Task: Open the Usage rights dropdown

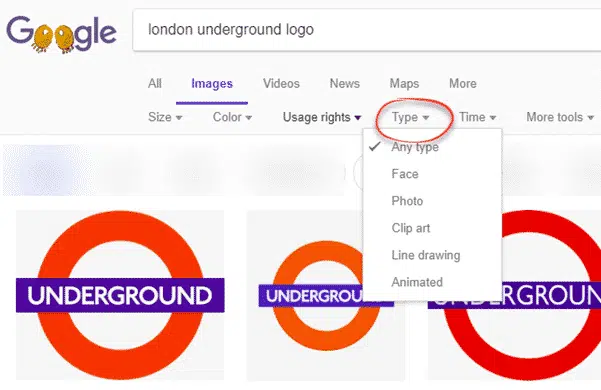Action: (x=322, y=117)
